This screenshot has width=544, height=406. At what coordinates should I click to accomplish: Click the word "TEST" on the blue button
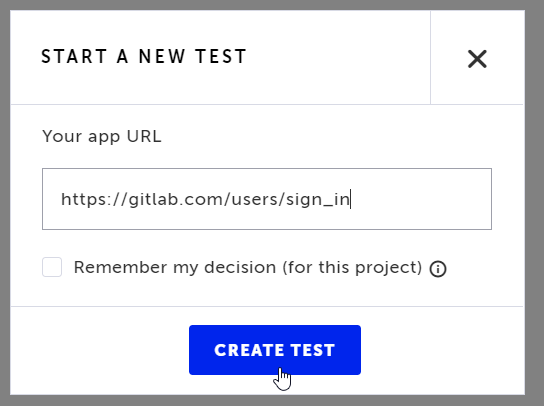(313, 350)
